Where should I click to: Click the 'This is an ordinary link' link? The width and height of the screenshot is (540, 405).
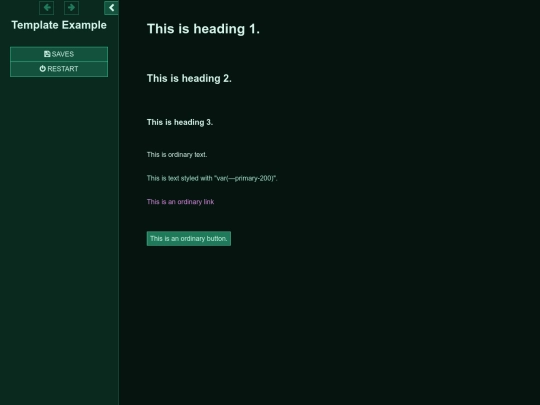click(x=180, y=202)
